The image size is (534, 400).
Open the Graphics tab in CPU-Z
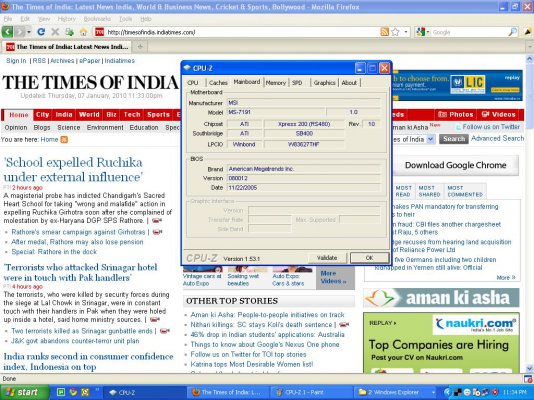click(x=324, y=83)
